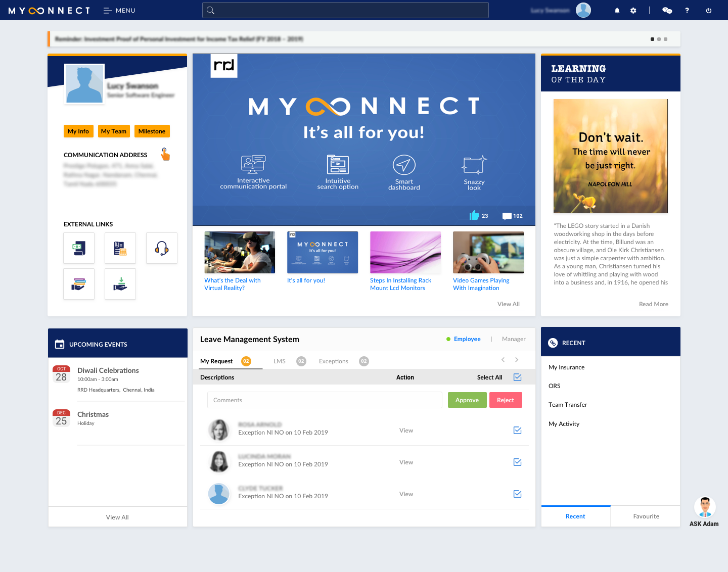This screenshot has height=572, width=728.
Task: Open My Activity recent item
Action: pyautogui.click(x=564, y=424)
